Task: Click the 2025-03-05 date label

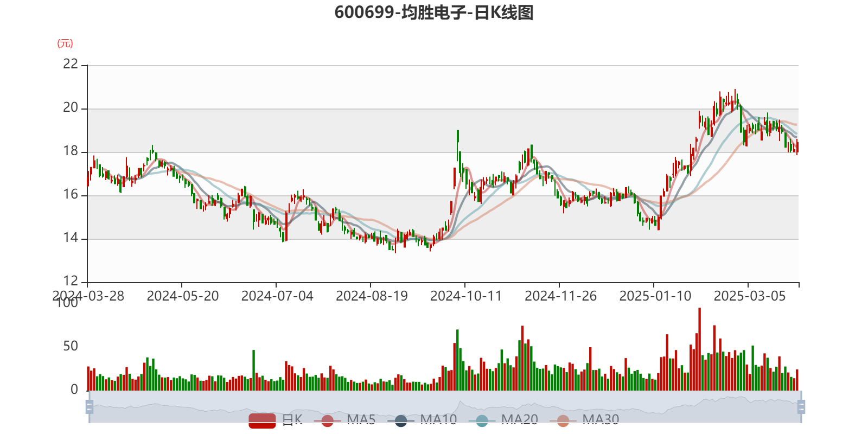Action: (x=750, y=296)
